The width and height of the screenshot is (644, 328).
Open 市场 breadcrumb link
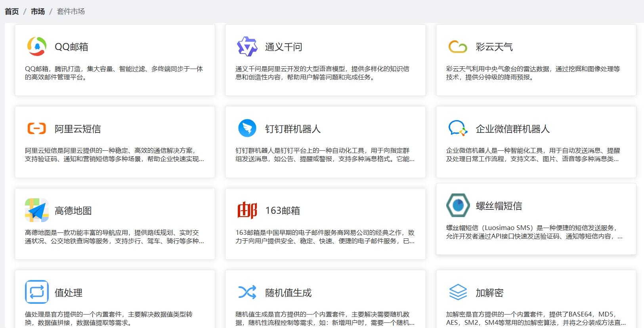coord(38,12)
